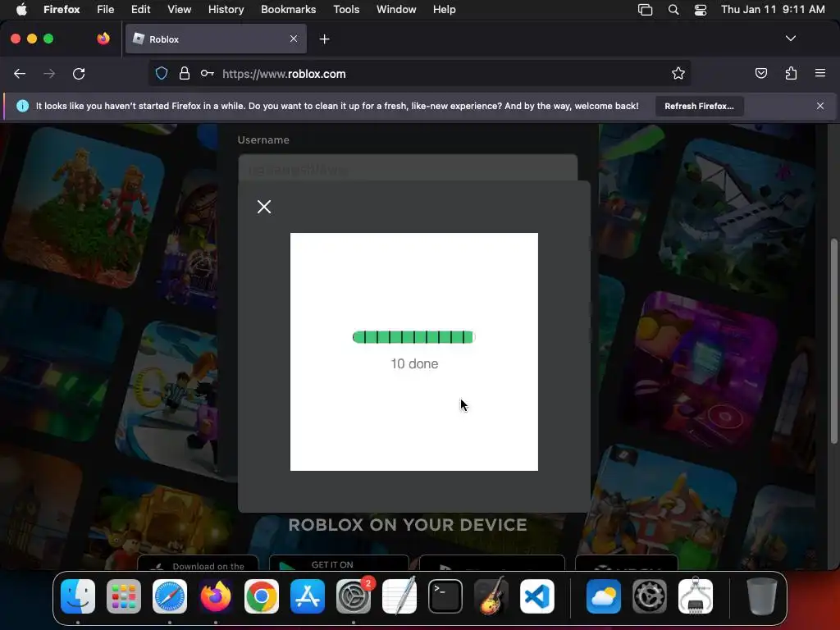Viewport: 840px width, 630px height.
Task: Open Safari from the Dock
Action: point(170,596)
